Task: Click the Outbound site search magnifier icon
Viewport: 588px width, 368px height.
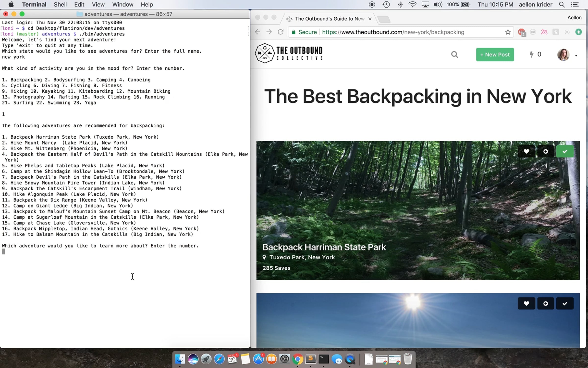Action: 454,54
